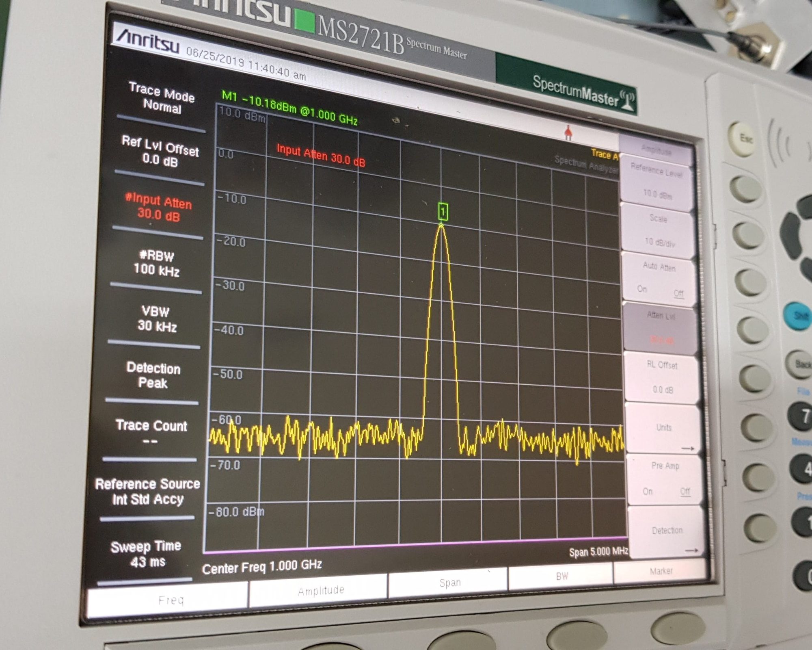Click the Span 5.000 MHz label
The height and width of the screenshot is (650, 812).
coord(598,552)
